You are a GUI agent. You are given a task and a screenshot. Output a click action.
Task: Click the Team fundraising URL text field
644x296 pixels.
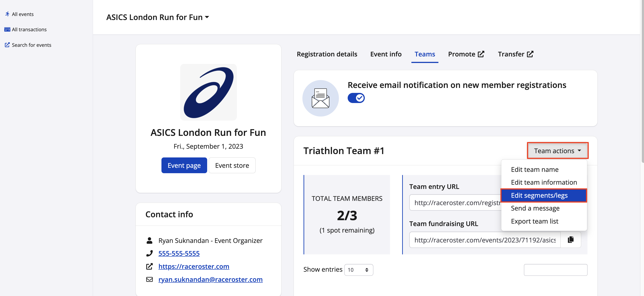[x=485, y=240]
